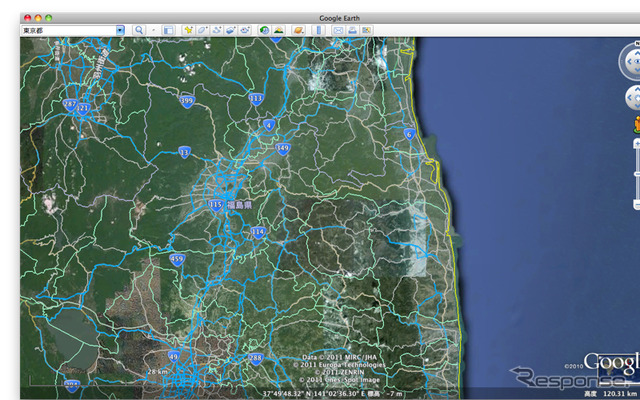
Task: Open the planet switcher dropdown
Action: [x=298, y=30]
